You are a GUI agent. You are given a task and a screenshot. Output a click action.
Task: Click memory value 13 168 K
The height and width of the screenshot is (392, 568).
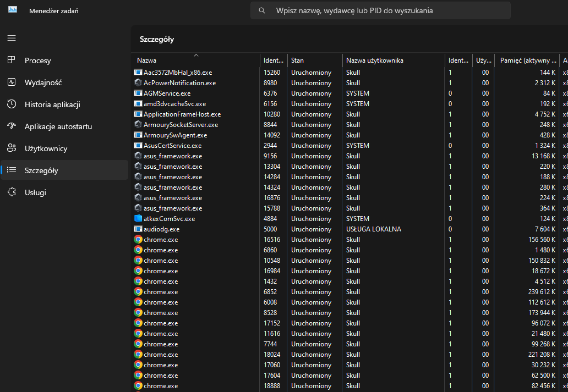click(x=543, y=156)
